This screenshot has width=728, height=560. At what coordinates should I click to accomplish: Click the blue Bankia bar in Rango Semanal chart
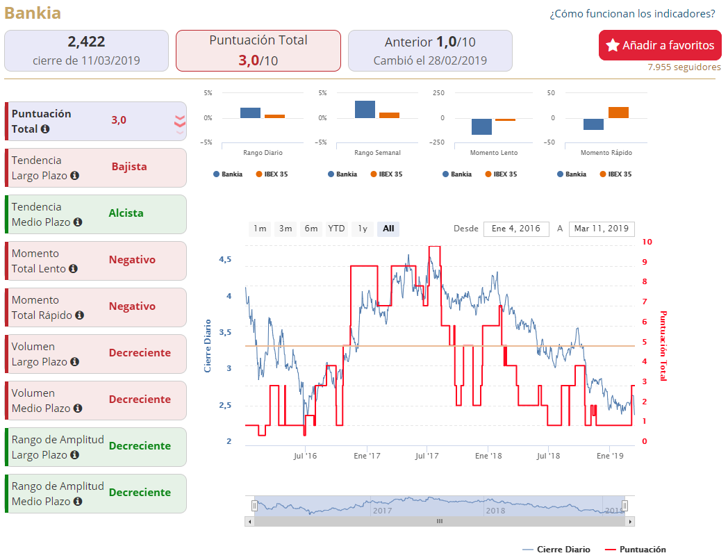[x=365, y=109]
